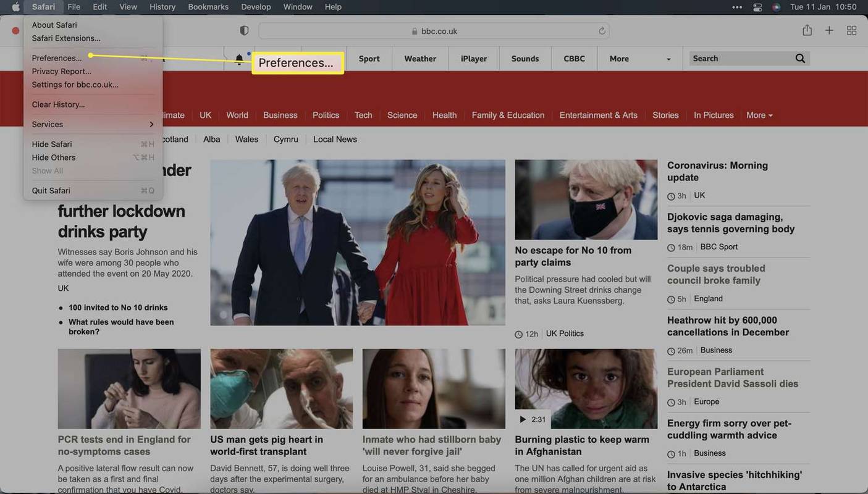Go to BBC Sport
This screenshot has height=494, width=868.
coord(369,59)
